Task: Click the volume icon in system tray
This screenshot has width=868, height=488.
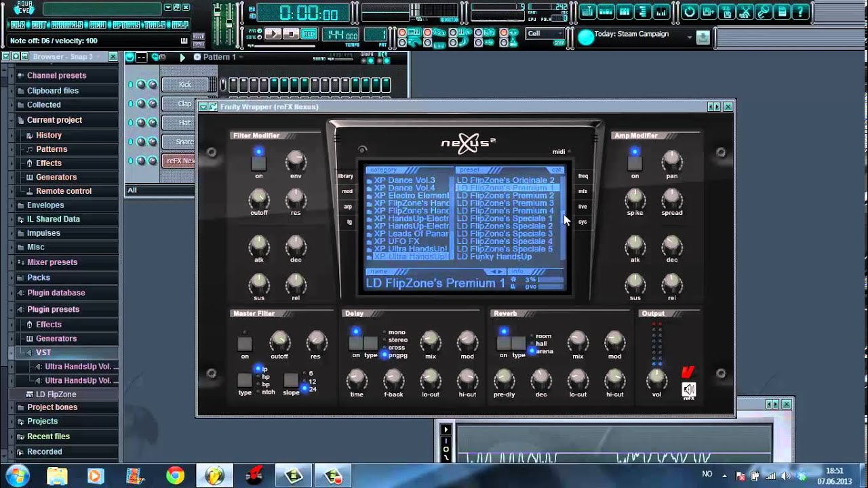Action: (785, 476)
